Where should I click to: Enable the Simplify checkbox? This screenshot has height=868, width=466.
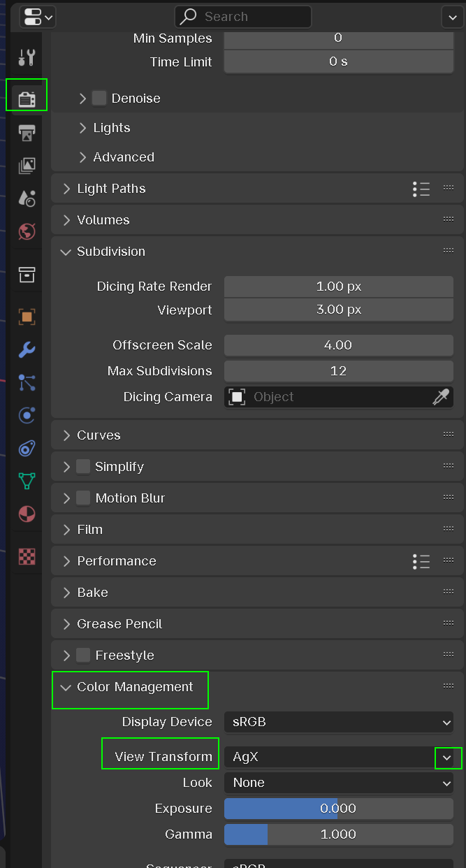coord(83,467)
